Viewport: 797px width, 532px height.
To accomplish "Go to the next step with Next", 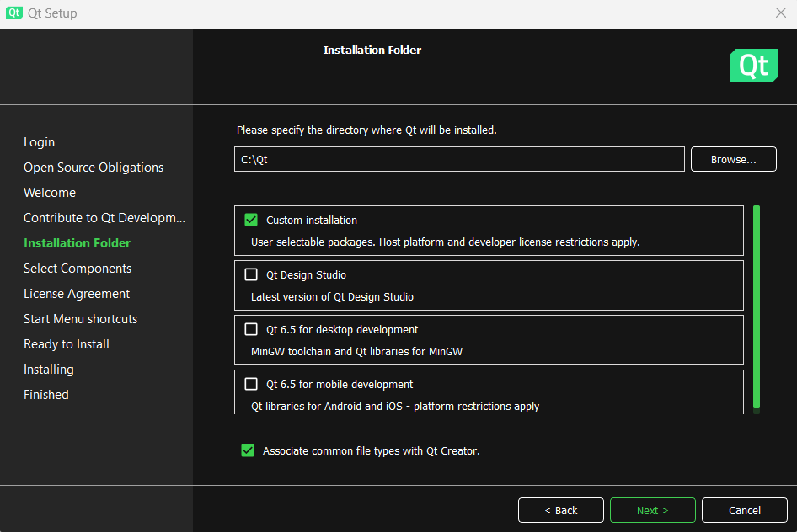I will point(652,510).
